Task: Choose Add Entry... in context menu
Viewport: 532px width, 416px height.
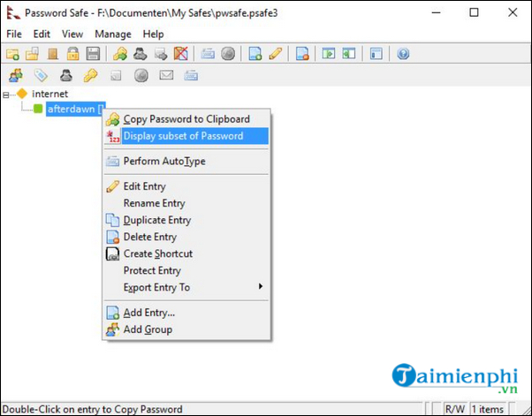Action: coord(186,313)
